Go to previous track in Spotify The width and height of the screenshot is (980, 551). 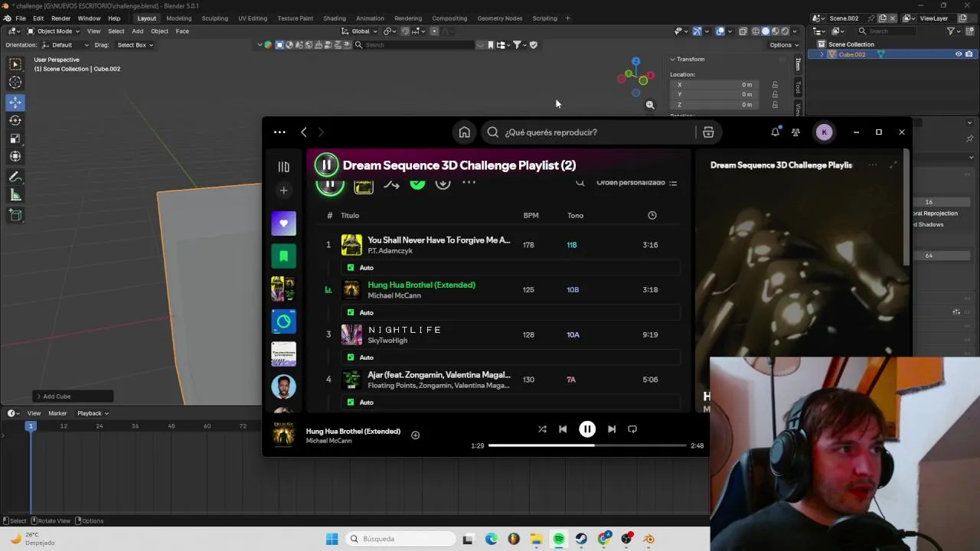point(563,429)
